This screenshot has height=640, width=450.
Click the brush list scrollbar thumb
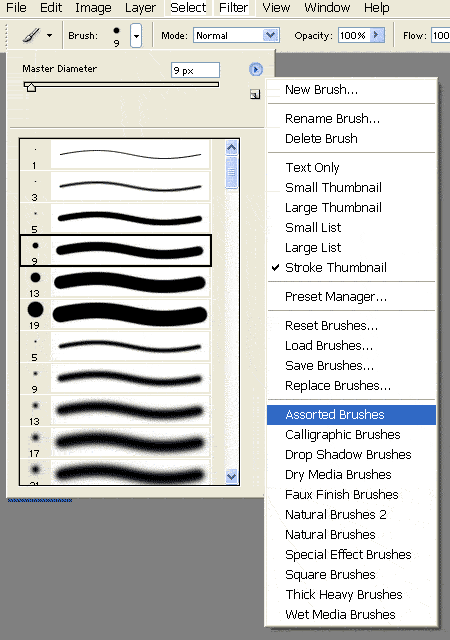click(x=232, y=172)
